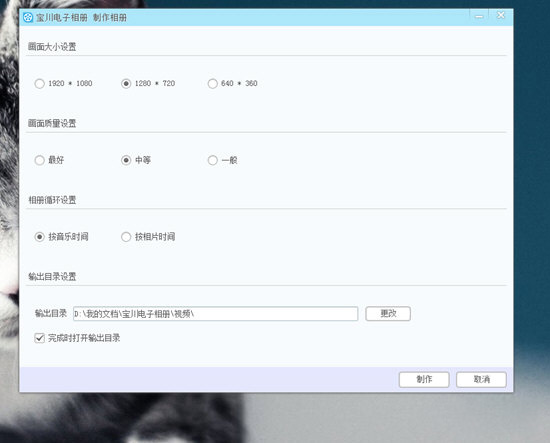Screen dimensions: 550x443
Task: Click the 输出目录 path input field
Action: tap(215, 314)
